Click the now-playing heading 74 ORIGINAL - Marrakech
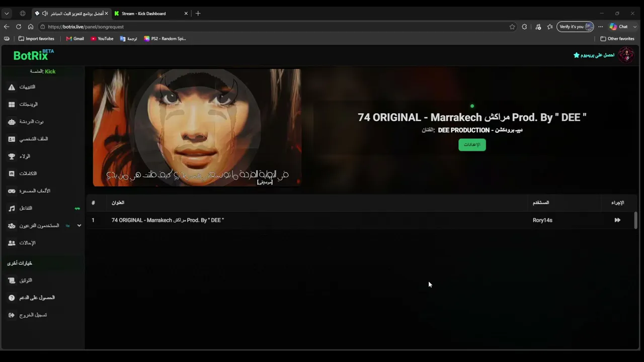 472,117
